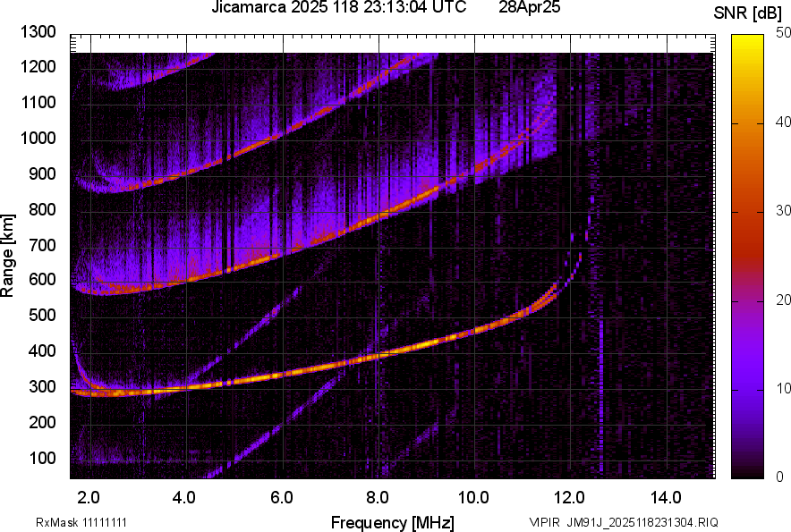This screenshot has width=791, height=532.
Task: Click the range tick label 1100
Action: (x=38, y=102)
